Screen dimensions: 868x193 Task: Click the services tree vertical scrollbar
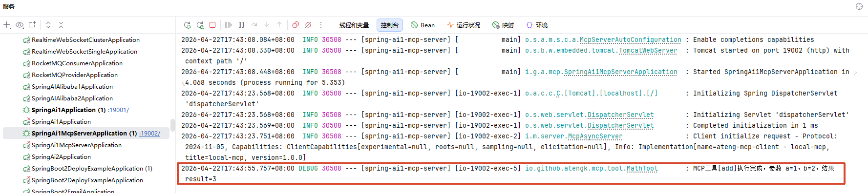[x=172, y=125]
